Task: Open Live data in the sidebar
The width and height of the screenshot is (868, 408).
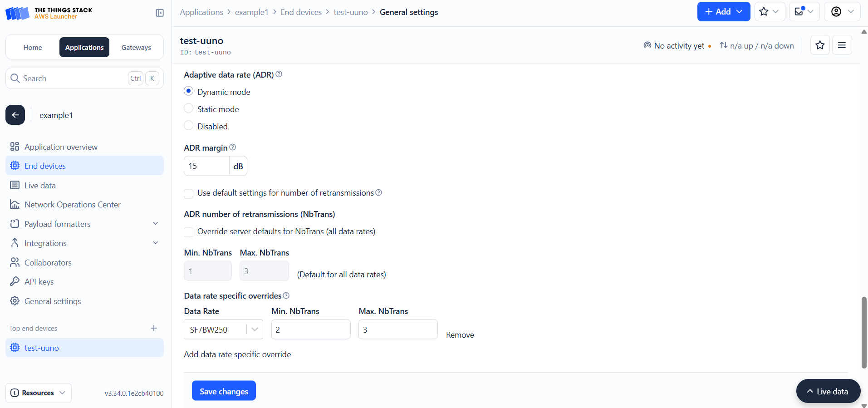Action: (x=40, y=185)
